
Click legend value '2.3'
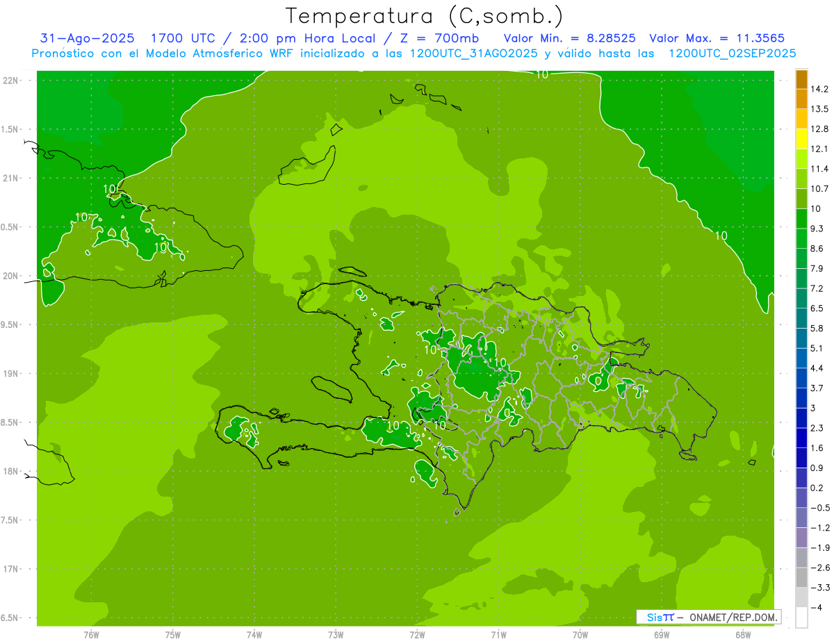(817, 429)
